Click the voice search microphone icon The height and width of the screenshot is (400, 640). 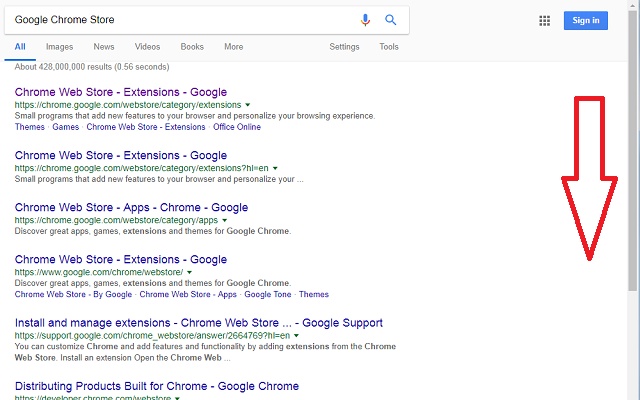tap(365, 20)
